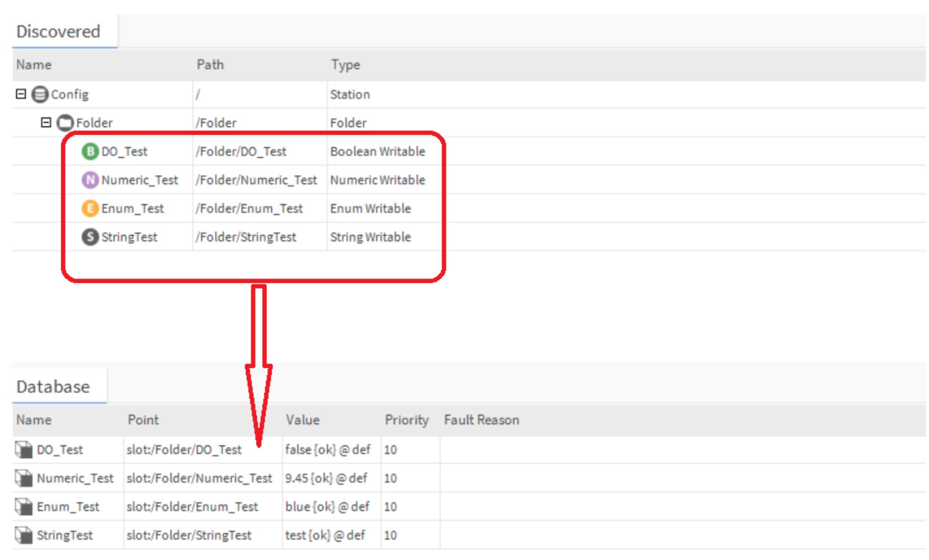Click the cube icon next to Numeric_Test in Database
The image size is (929, 560).
[x=24, y=478]
